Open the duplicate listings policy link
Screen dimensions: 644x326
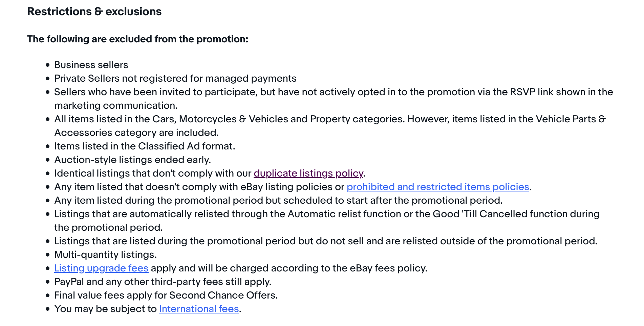[x=308, y=173]
